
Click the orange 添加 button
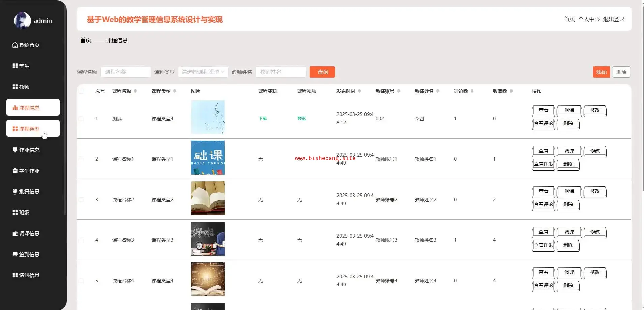(x=601, y=72)
